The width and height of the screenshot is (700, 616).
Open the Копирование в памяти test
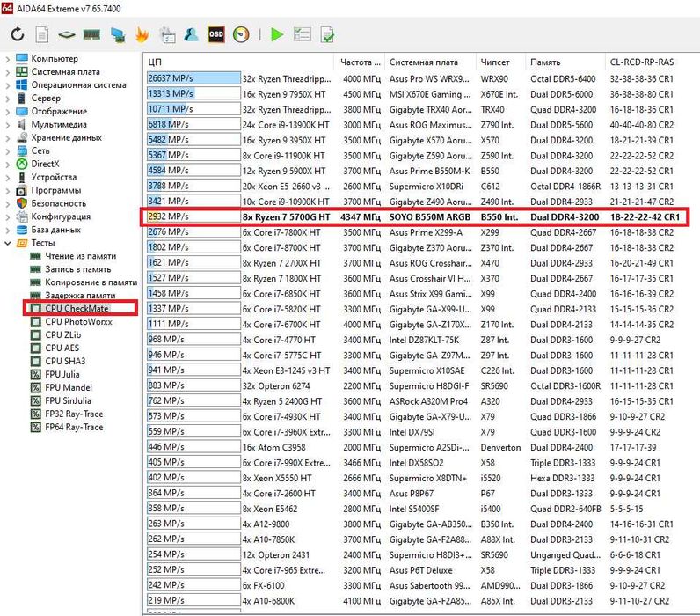pyautogui.click(x=91, y=282)
